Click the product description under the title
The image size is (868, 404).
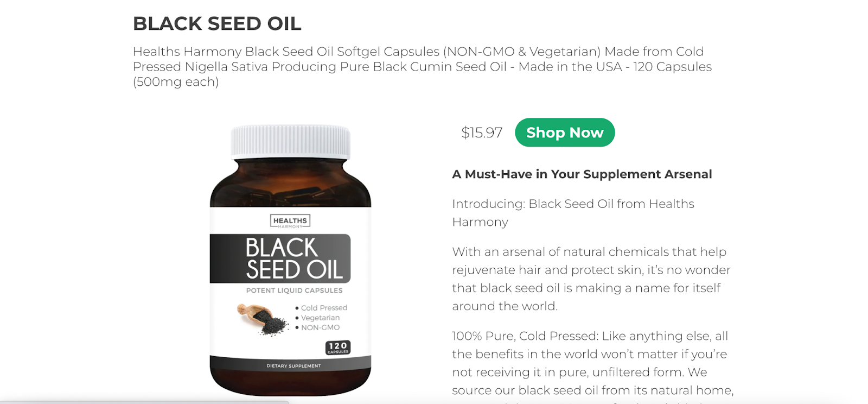(422, 67)
